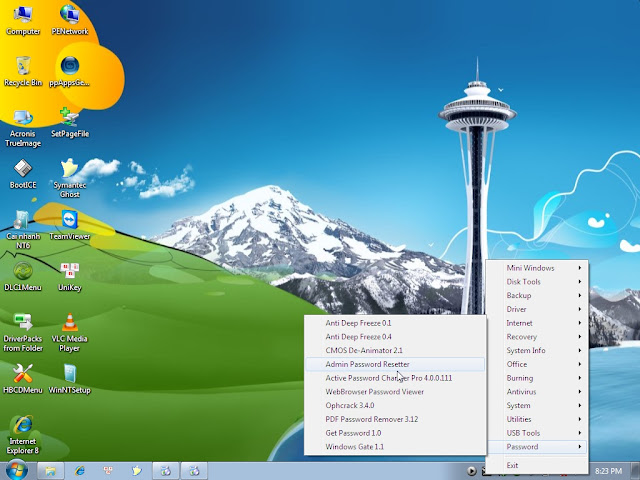Select Internet Explorer 8 desktop icon
The height and width of the screenshot is (480, 640).
23,435
